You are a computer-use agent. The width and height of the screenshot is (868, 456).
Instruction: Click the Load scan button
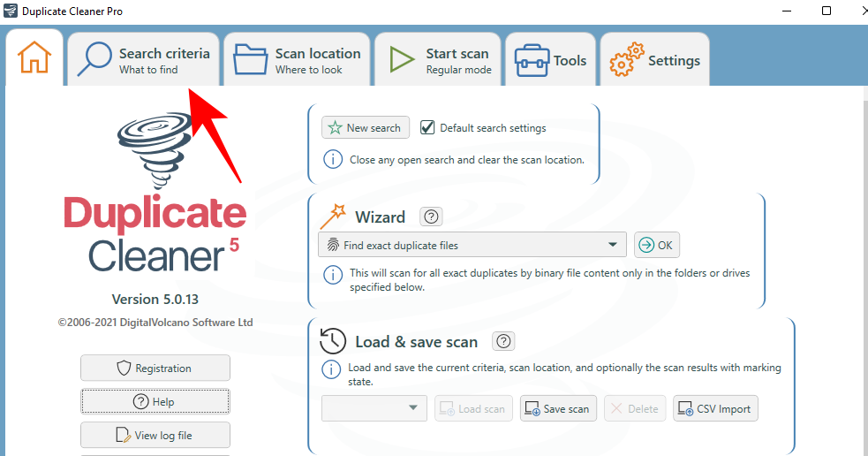click(x=473, y=408)
